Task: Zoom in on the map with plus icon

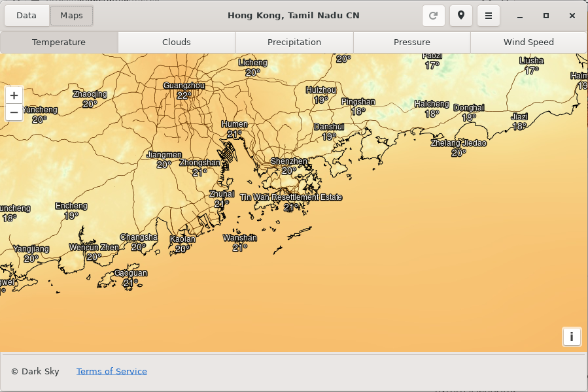Action: pos(14,95)
